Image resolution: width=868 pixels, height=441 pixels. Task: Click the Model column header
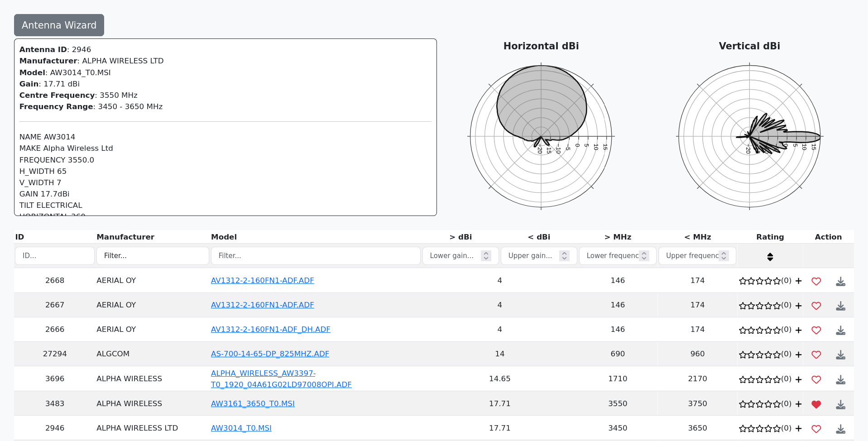point(224,237)
